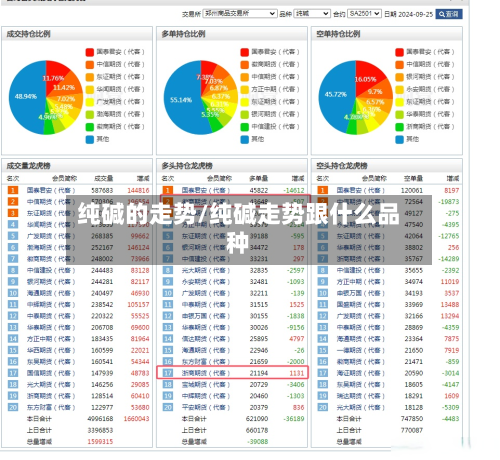Open 国泰君安 link in 空头持仓龙虎榜
Viewport: 500px width, 460px height.
361,190
